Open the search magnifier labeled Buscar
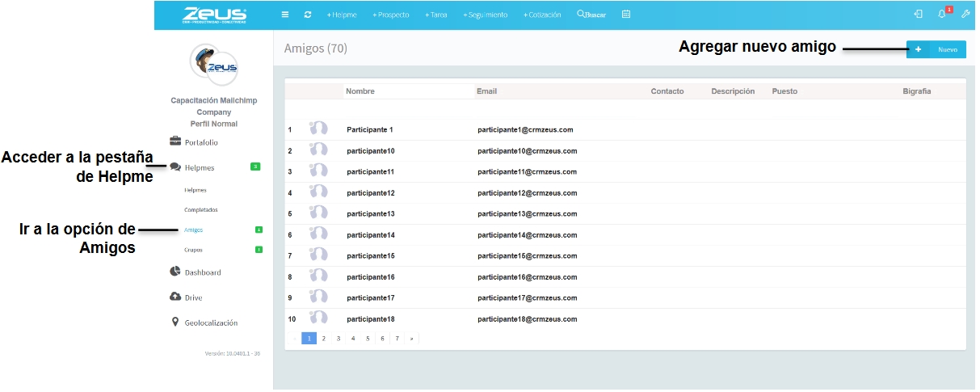This screenshot has width=980, height=392. tap(591, 15)
